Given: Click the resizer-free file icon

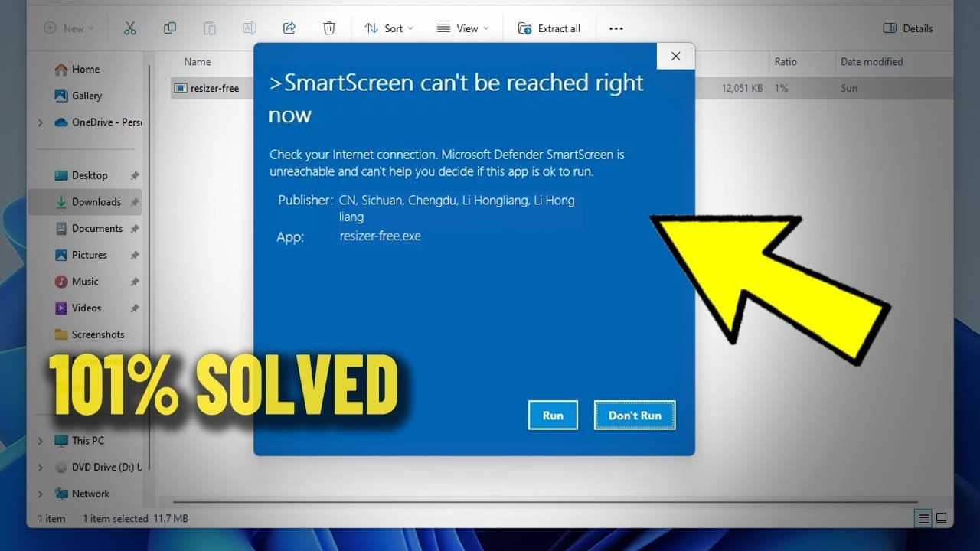Looking at the screenshot, I should click(181, 88).
